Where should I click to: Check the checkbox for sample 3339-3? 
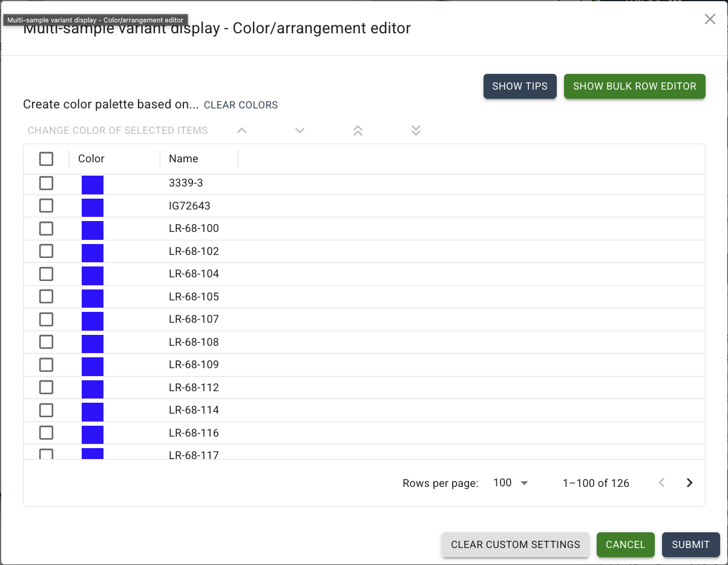click(x=46, y=183)
